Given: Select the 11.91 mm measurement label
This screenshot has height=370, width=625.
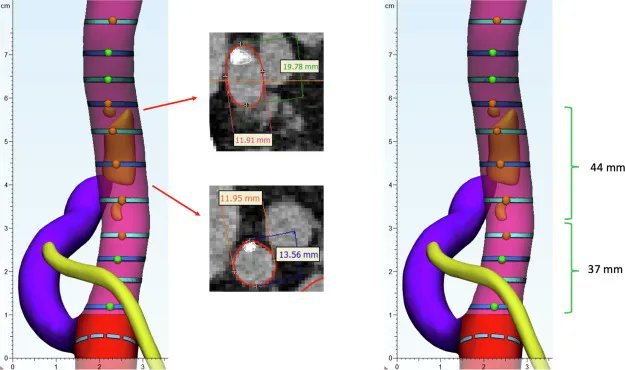Looking at the screenshot, I should [x=253, y=140].
